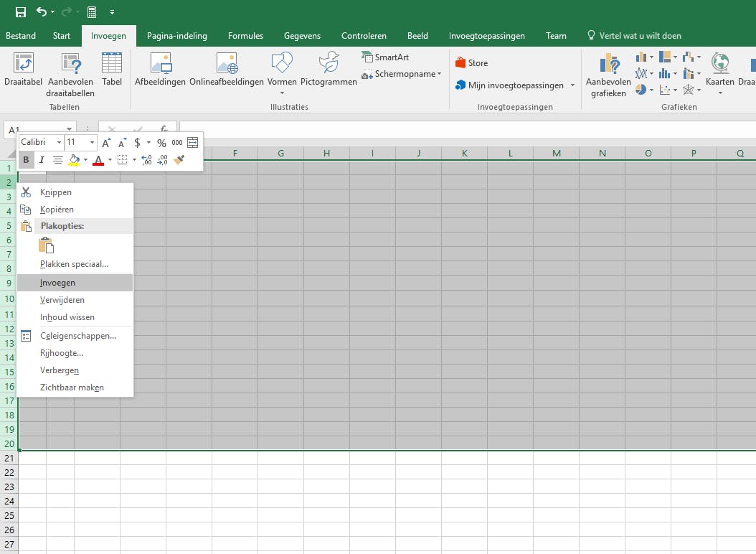756x554 pixels.
Task: Click the red font color button
Action: 98,160
